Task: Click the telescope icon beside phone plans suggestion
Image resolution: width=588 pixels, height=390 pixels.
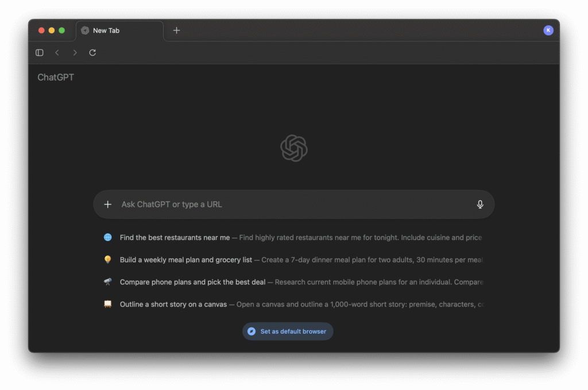Action: click(x=108, y=282)
